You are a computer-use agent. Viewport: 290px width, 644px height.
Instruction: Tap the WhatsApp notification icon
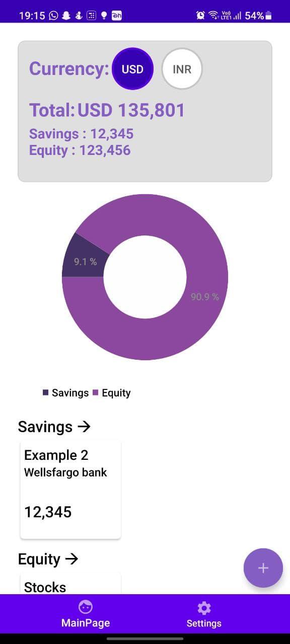[x=54, y=16]
